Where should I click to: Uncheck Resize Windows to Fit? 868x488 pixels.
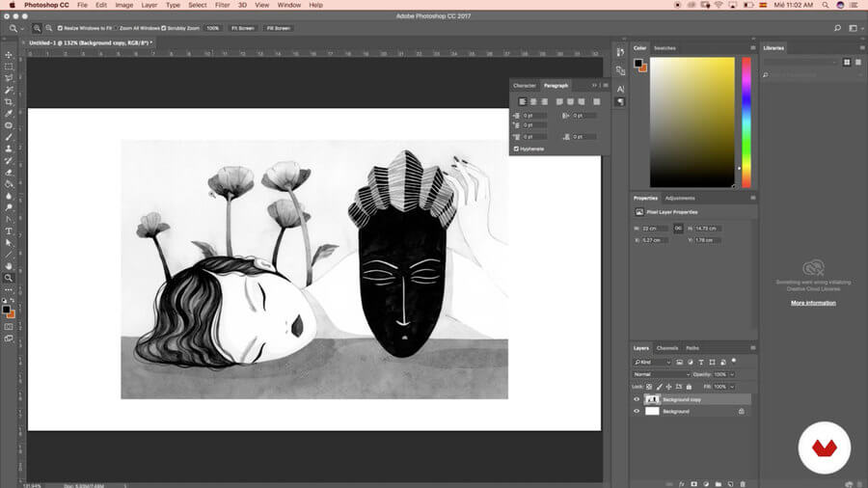(x=60, y=28)
